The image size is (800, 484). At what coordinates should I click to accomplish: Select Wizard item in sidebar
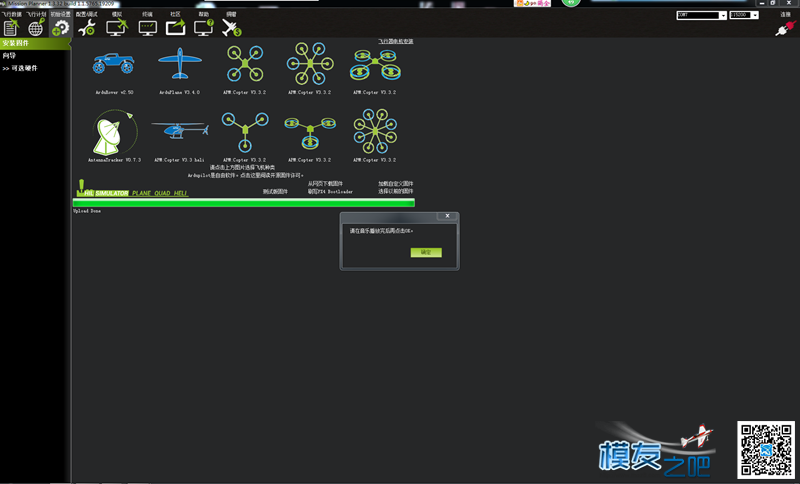9,56
